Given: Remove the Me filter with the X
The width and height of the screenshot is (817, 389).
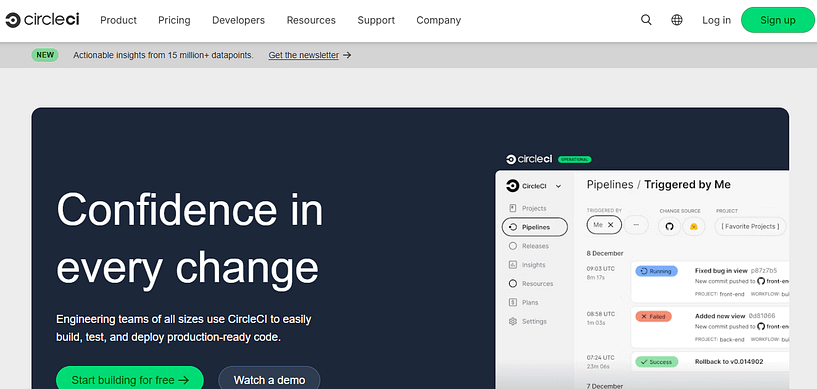Looking at the screenshot, I should click(611, 225).
